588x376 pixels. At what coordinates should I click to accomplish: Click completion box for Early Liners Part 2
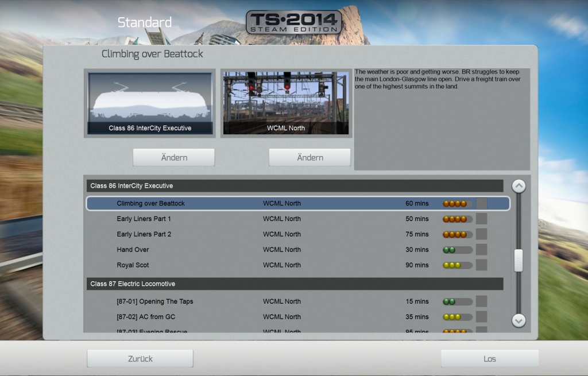[x=482, y=234]
